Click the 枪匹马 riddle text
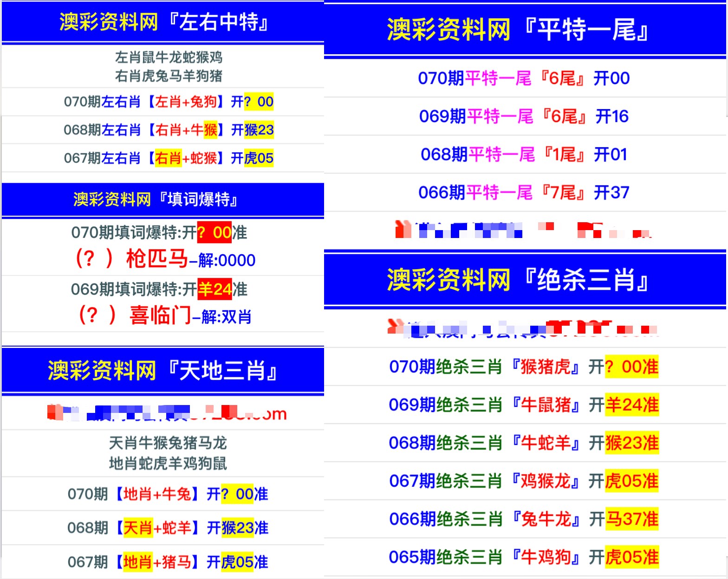The width and height of the screenshot is (728, 579). pos(156,259)
